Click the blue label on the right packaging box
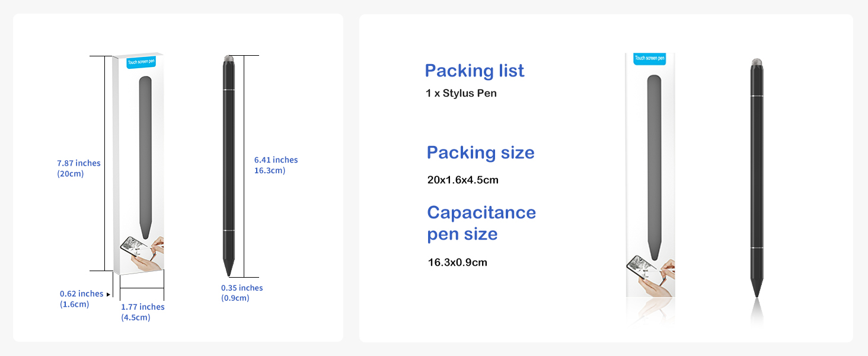This screenshot has width=868, height=356. point(650,58)
